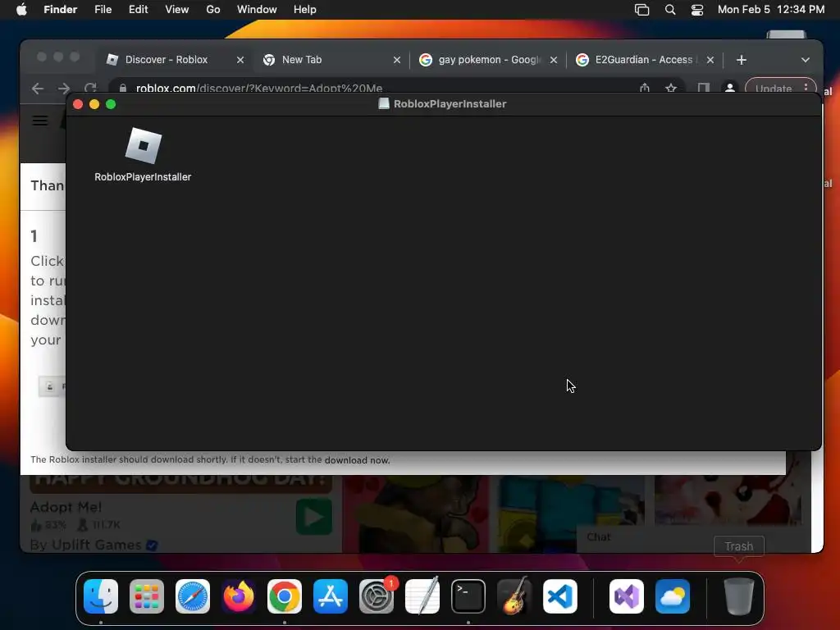This screenshot has width=840, height=630.
Task: Zoom the RobloxPlayerInstaller window with green button
Action: (111, 104)
